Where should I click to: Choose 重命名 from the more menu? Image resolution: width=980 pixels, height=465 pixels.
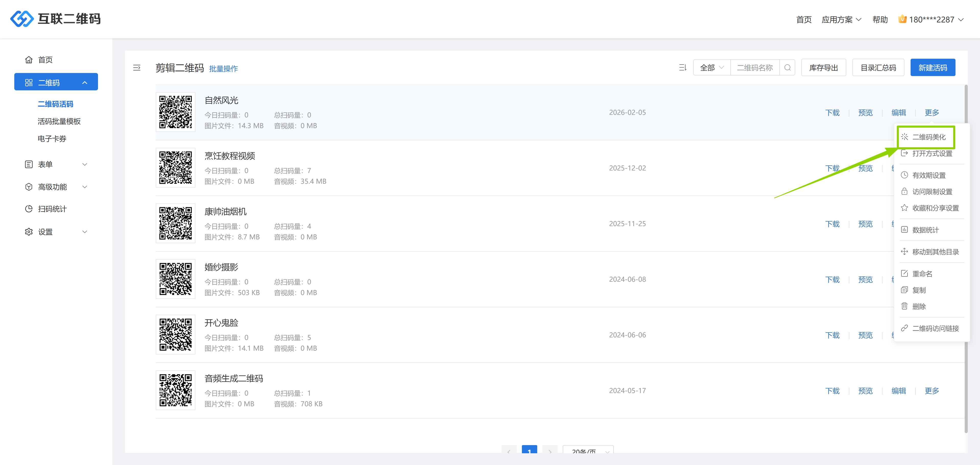[x=922, y=274]
